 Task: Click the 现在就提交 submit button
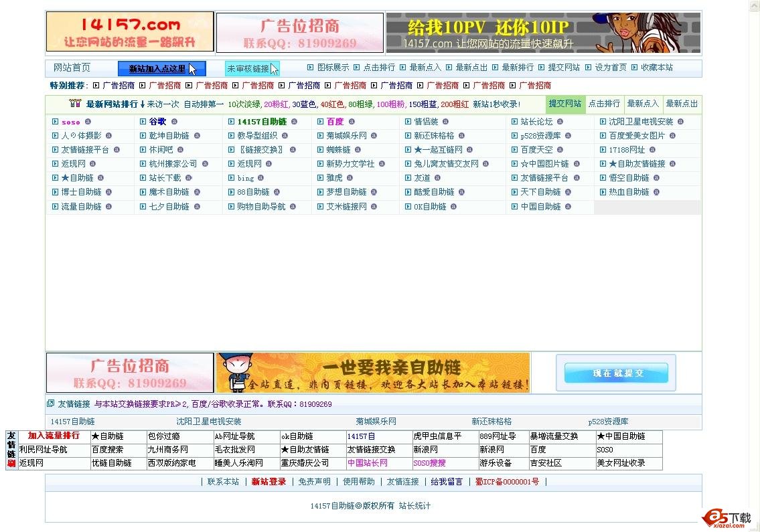[616, 373]
